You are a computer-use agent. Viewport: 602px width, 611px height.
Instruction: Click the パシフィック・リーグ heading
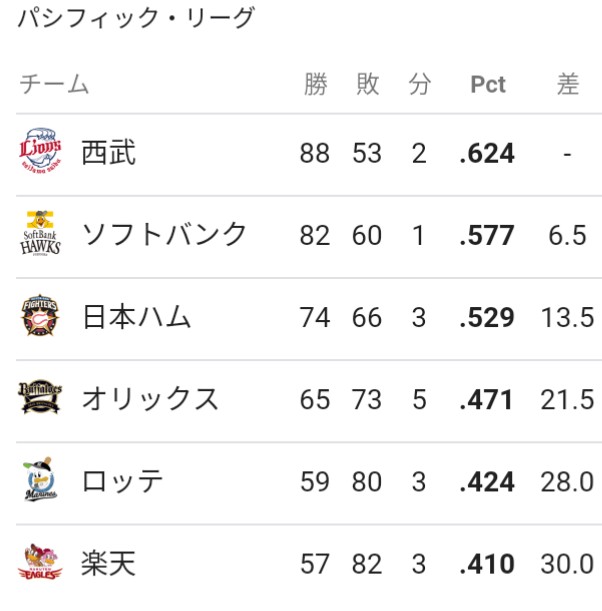point(136,18)
